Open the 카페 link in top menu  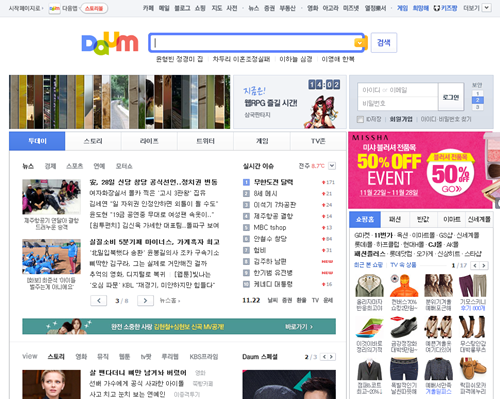(148, 8)
